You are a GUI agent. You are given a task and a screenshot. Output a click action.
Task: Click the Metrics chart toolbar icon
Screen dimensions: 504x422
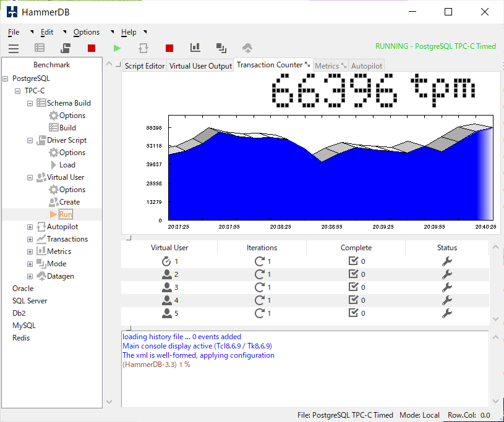click(195, 48)
